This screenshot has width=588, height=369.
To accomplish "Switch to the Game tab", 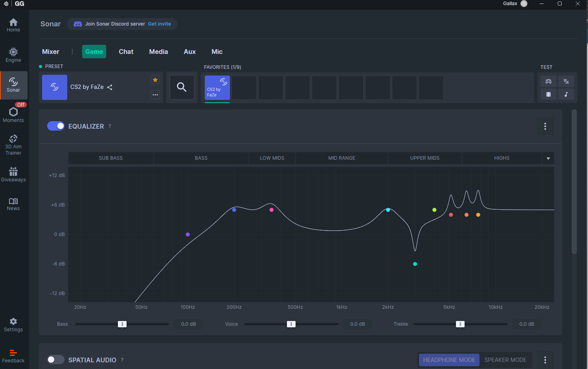I will 94,52.
